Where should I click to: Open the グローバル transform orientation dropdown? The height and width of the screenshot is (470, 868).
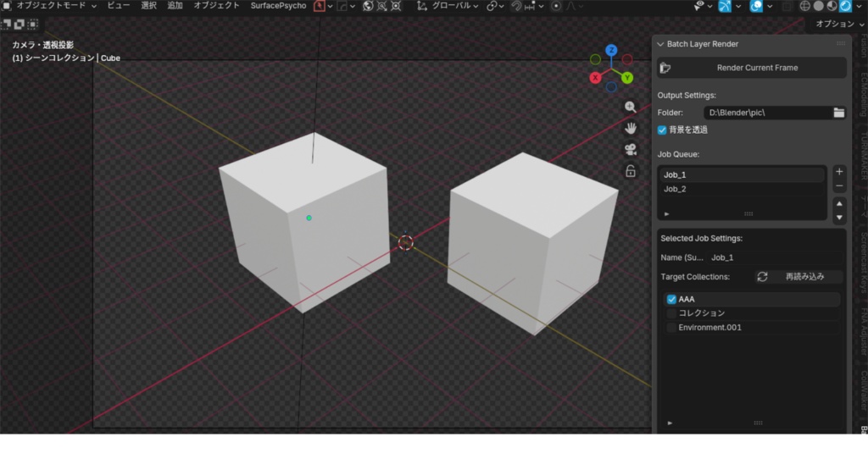coord(454,6)
